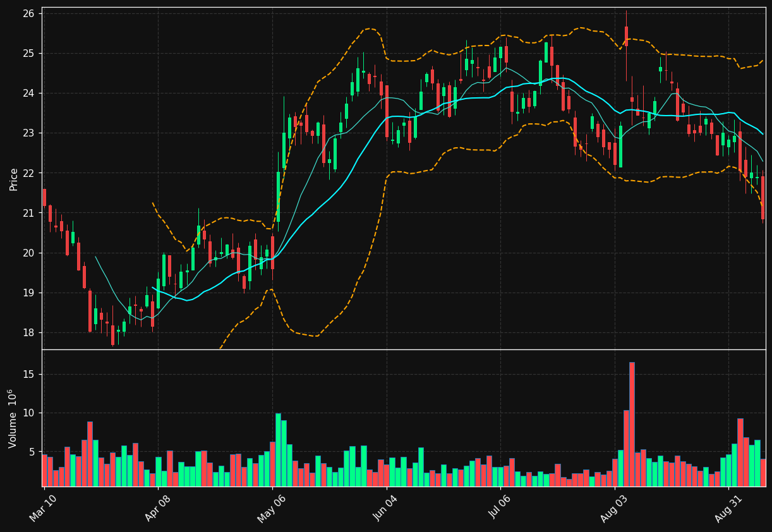Click price axis value 23
772x532 pixels.
pyautogui.click(x=30, y=133)
